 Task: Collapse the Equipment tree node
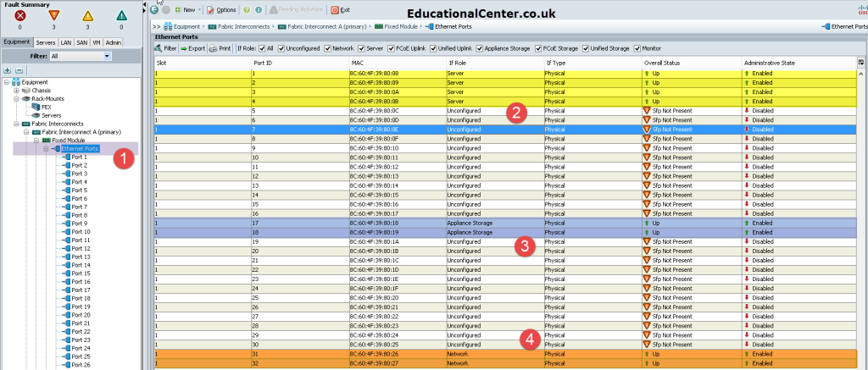[6, 82]
